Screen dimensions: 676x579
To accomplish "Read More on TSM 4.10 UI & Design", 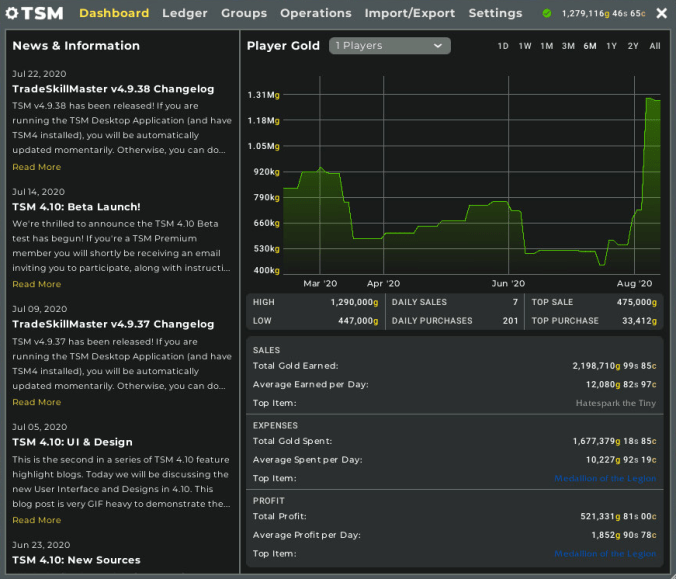I will click(x=37, y=520).
